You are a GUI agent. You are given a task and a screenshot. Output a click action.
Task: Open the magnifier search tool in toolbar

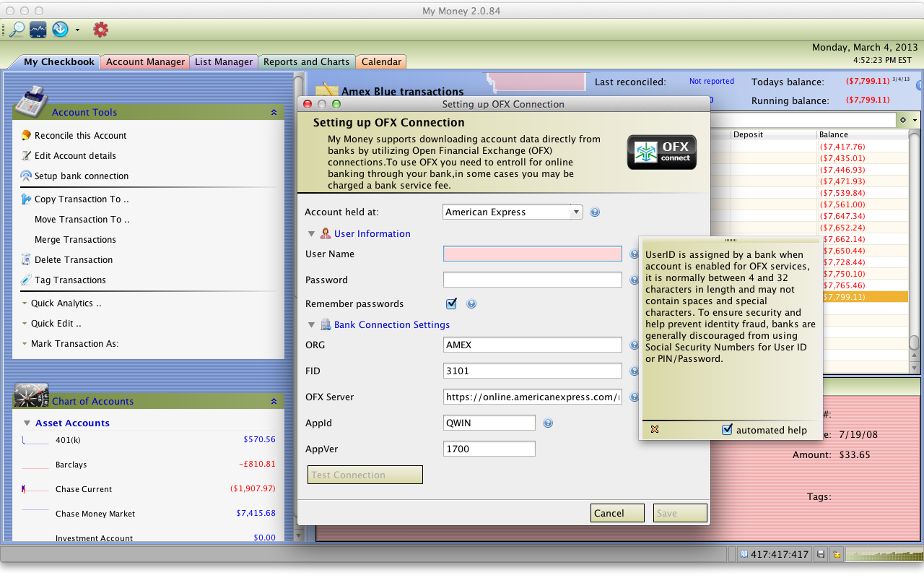click(17, 30)
